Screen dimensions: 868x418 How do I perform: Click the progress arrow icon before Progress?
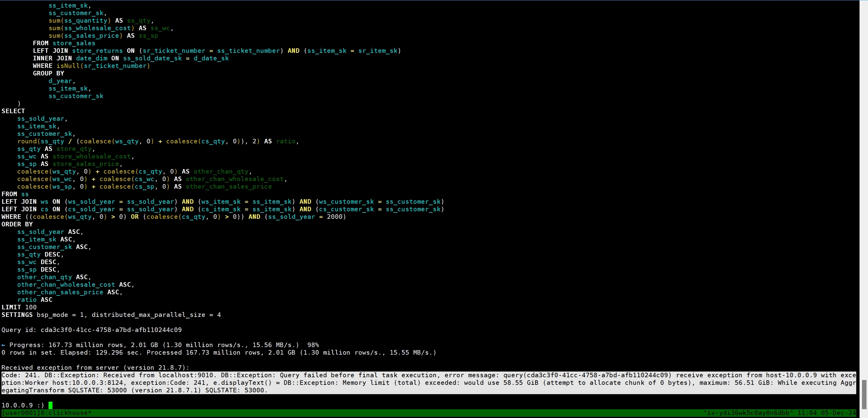pyautogui.click(x=3, y=345)
